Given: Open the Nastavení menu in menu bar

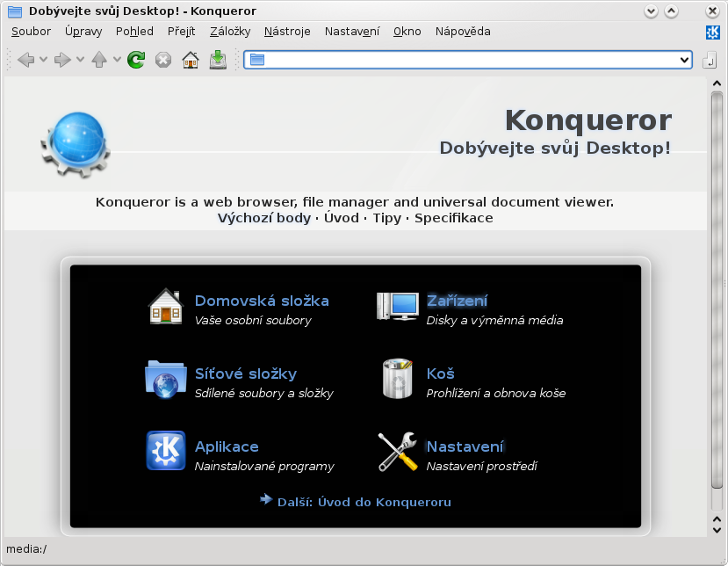Looking at the screenshot, I should (352, 32).
